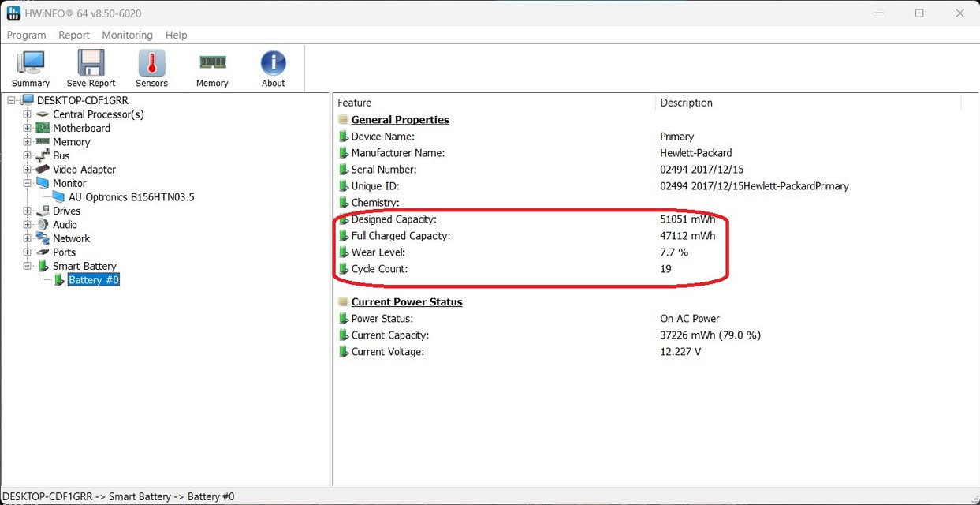Expand the Ports tree node
980x505 pixels.
pyautogui.click(x=28, y=252)
